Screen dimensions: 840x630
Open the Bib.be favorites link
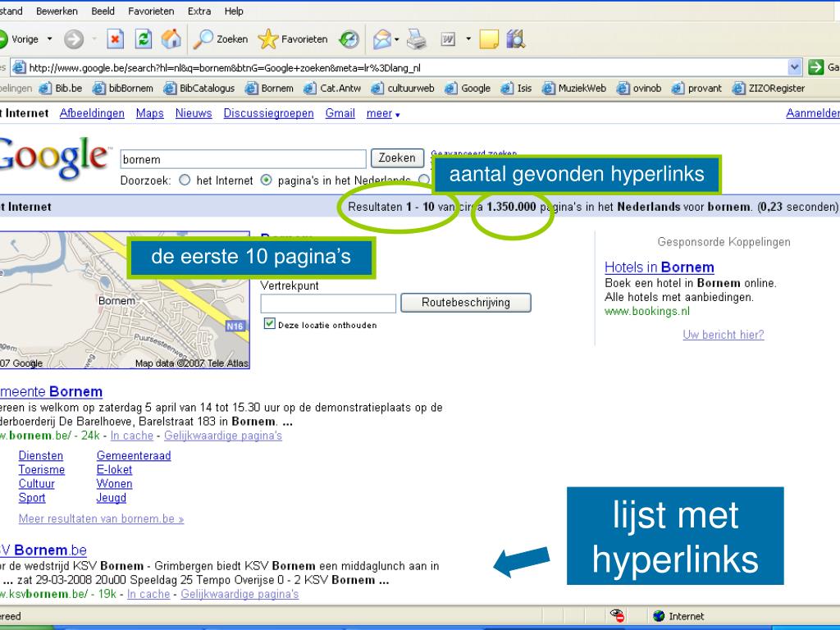tap(61, 89)
